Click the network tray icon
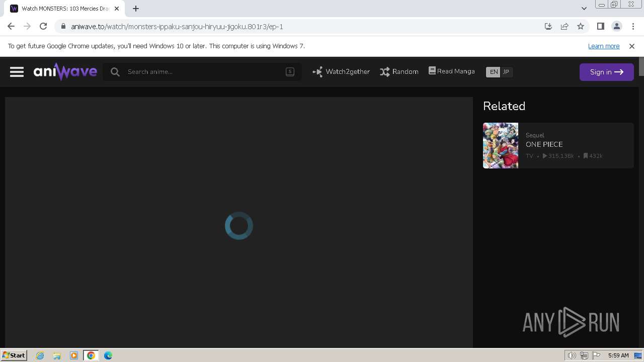Viewport: 644px width, 362px height. 584,355
